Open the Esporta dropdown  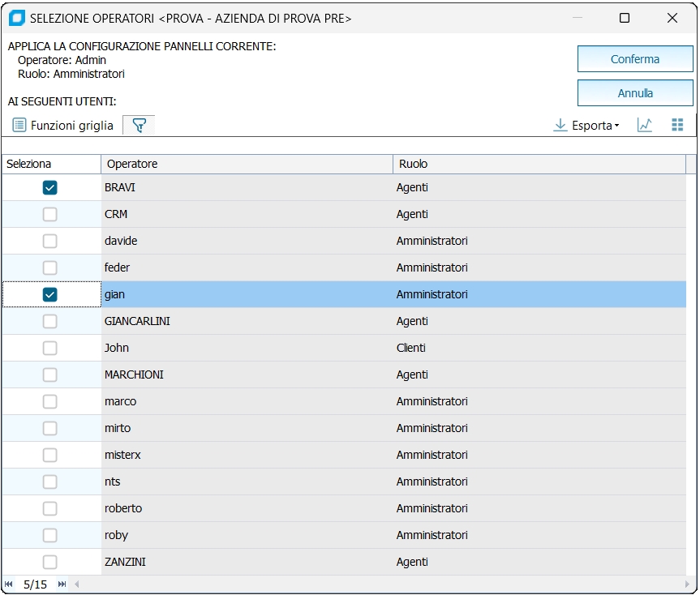pyautogui.click(x=586, y=126)
